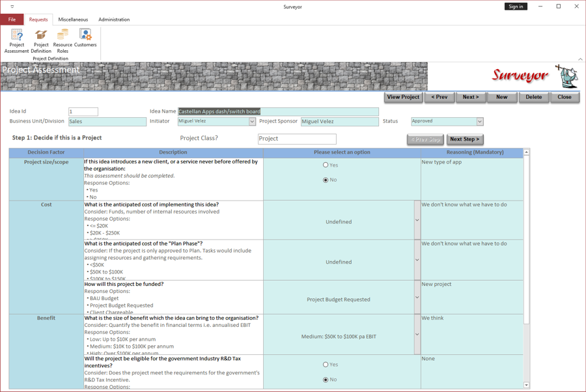Select No for R&D Tax incentives

click(326, 380)
